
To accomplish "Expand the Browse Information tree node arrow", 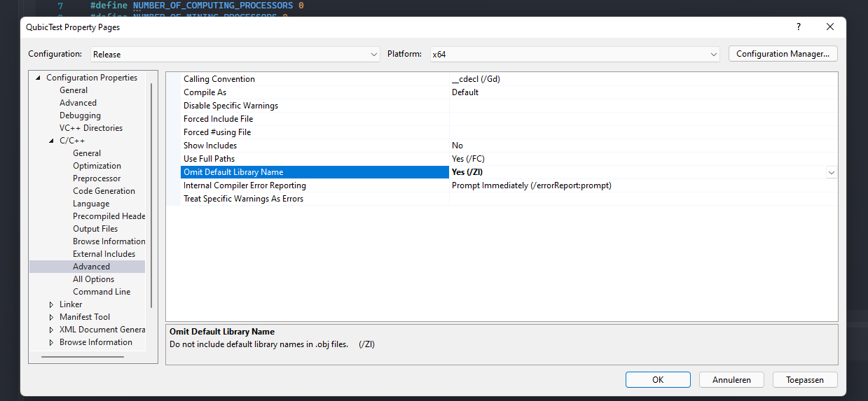I will pyautogui.click(x=51, y=342).
